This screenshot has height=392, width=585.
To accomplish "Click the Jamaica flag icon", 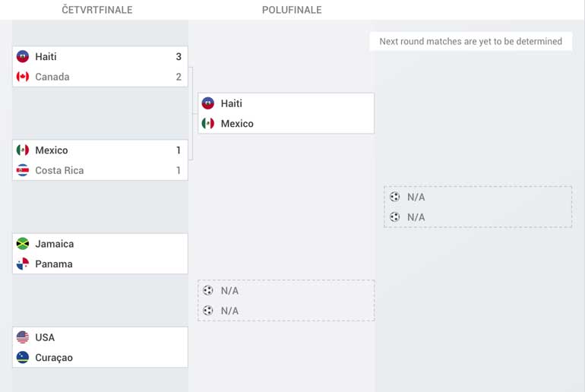I will click(x=23, y=244).
